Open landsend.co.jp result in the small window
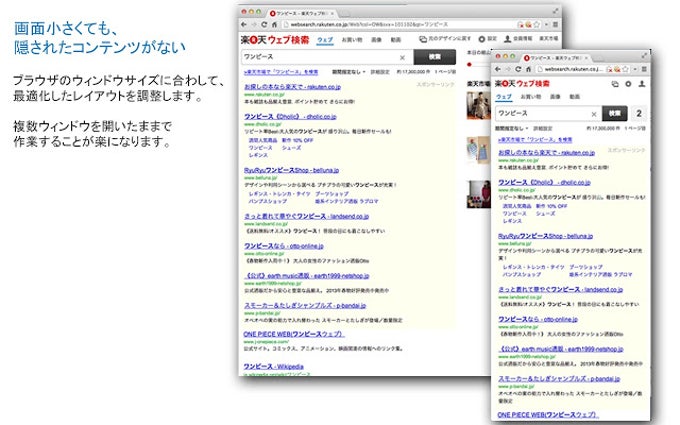Viewport: 680px width, 425px height. 560,290
